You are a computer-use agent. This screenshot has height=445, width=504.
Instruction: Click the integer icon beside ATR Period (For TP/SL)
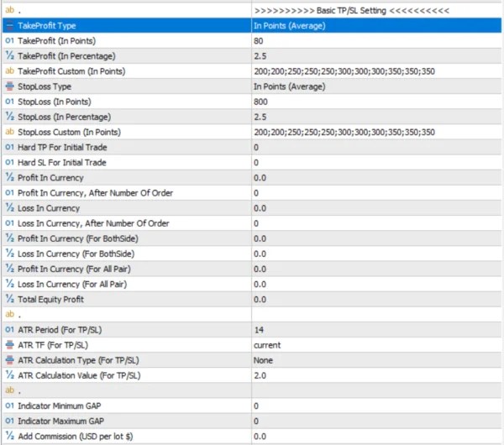point(10,330)
